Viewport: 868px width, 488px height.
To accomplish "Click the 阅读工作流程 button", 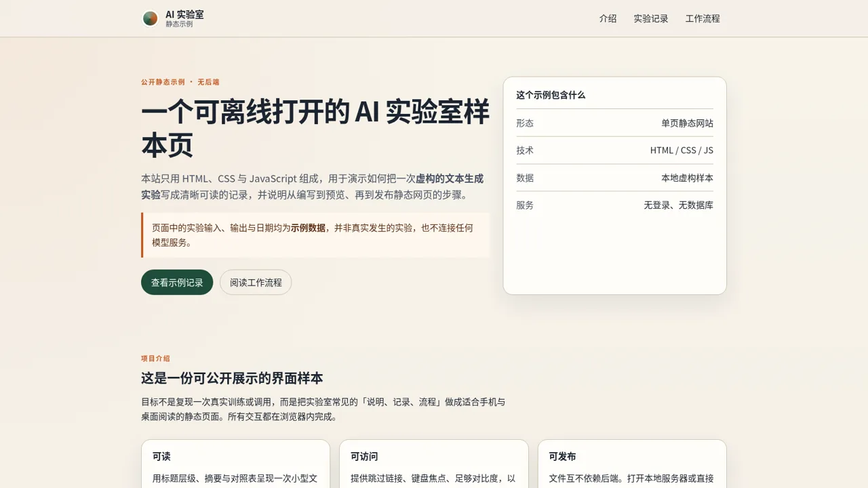I will [x=256, y=282].
